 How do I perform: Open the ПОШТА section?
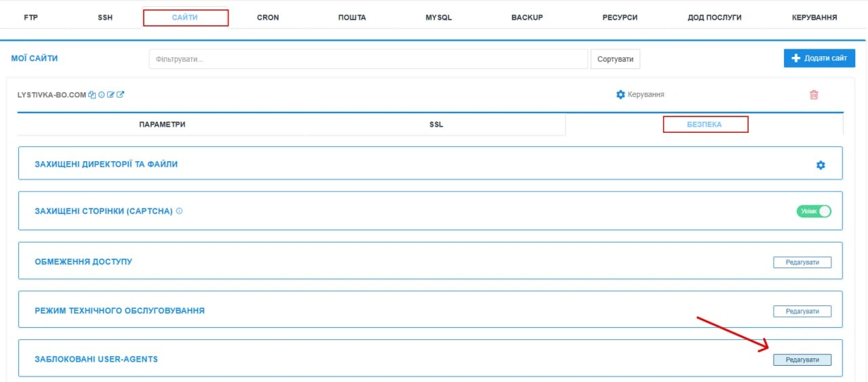tap(352, 18)
